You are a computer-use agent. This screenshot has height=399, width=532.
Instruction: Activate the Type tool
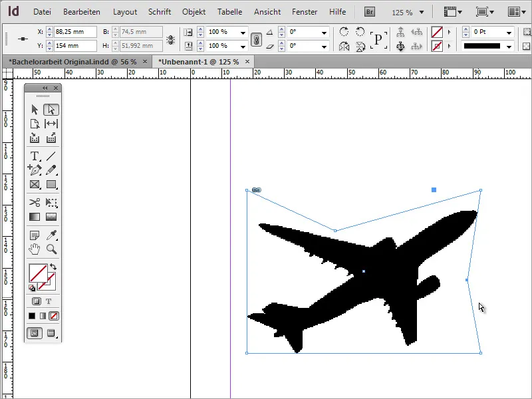click(35, 156)
